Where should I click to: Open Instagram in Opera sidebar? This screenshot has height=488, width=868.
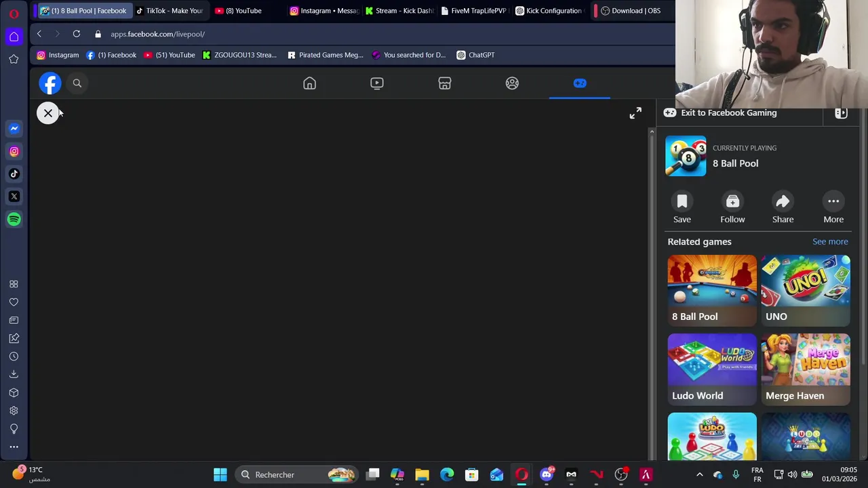pyautogui.click(x=14, y=151)
